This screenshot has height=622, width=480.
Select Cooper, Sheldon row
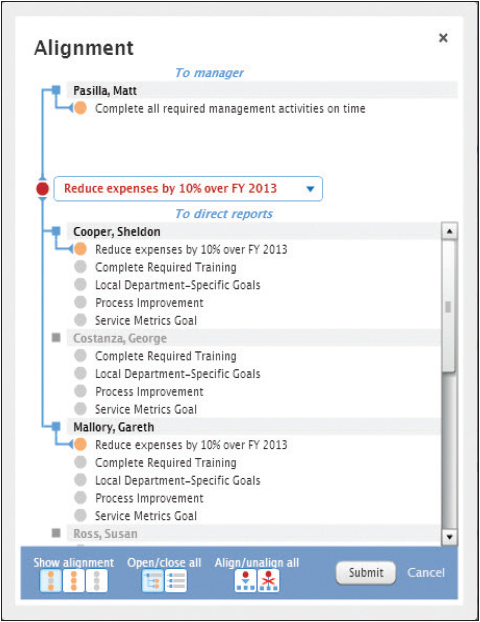click(x=254, y=232)
